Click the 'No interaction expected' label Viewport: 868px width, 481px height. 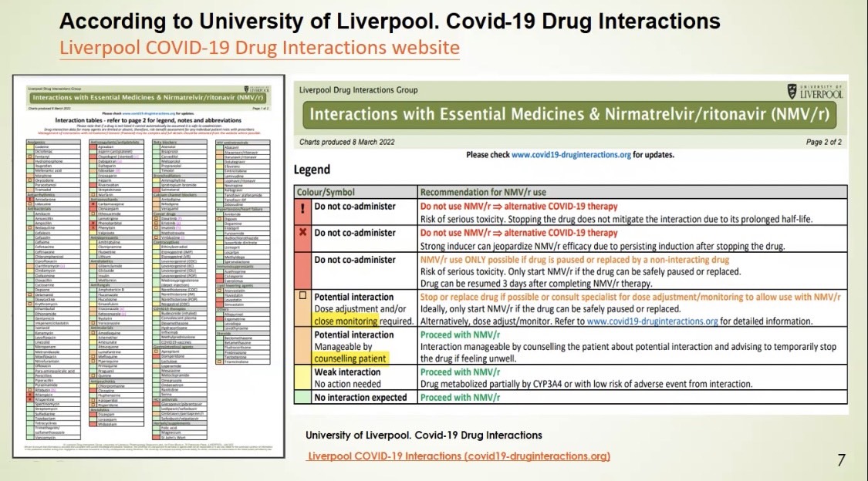coord(360,398)
